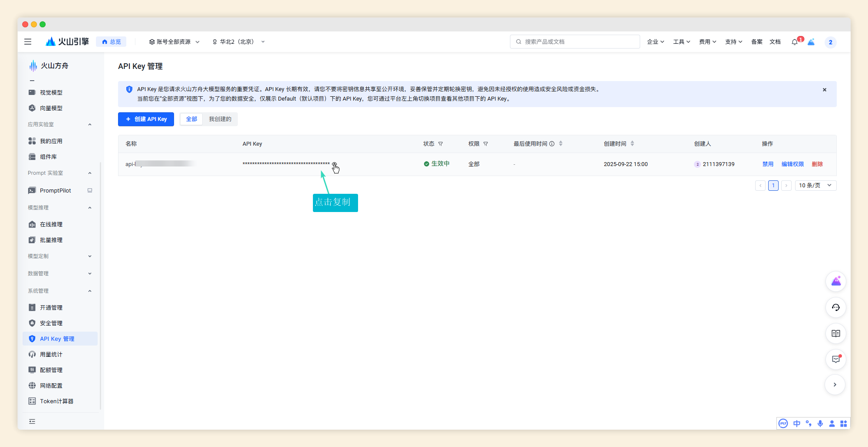Click the hamburger menu icon
This screenshot has height=447, width=868.
point(28,42)
